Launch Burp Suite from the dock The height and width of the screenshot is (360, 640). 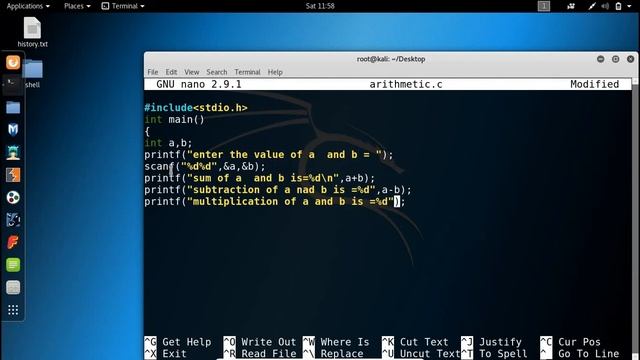pyautogui.click(x=13, y=175)
